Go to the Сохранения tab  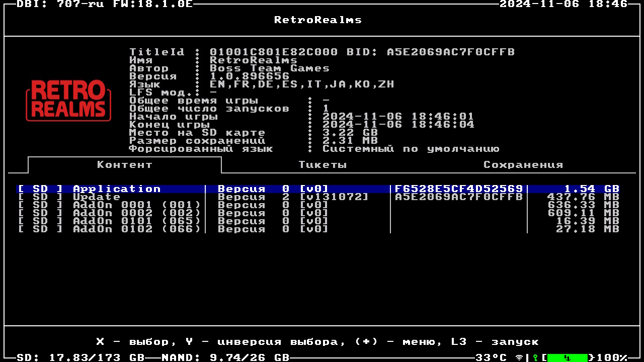coord(523,165)
